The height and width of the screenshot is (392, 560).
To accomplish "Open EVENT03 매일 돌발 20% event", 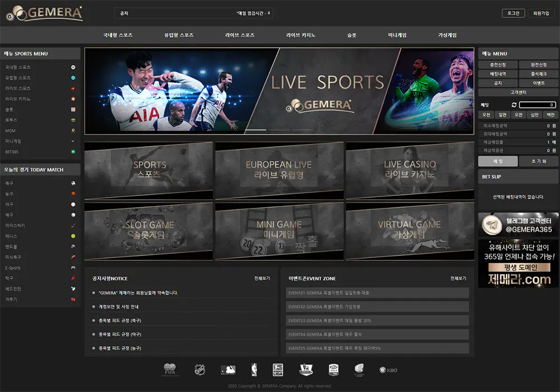I will pos(377,320).
